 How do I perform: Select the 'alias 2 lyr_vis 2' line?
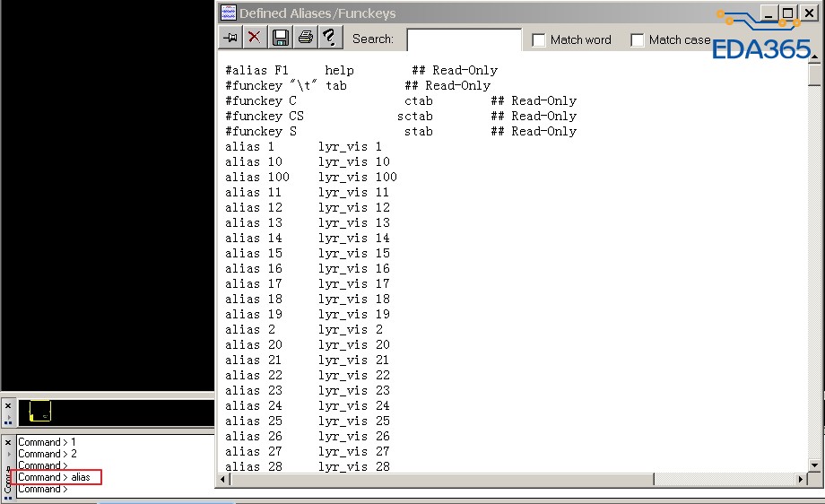tap(304, 330)
